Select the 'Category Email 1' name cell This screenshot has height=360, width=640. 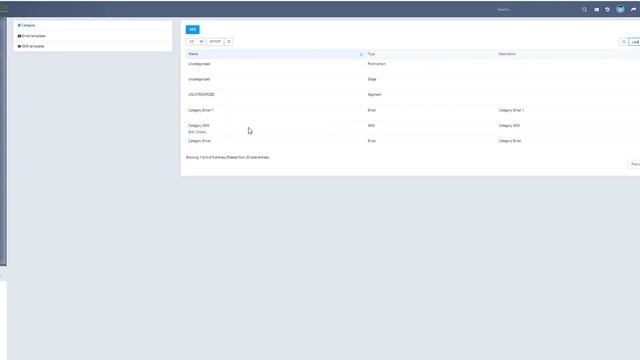click(201, 110)
